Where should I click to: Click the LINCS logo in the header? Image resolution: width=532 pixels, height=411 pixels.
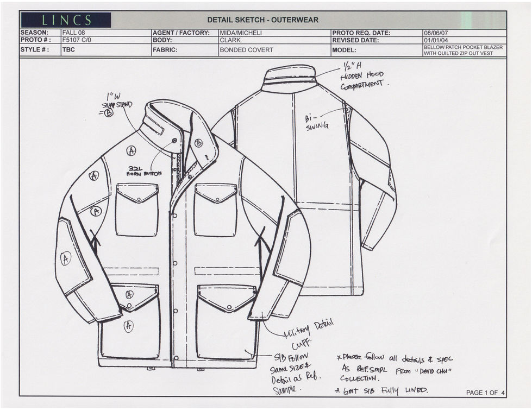pos(66,20)
